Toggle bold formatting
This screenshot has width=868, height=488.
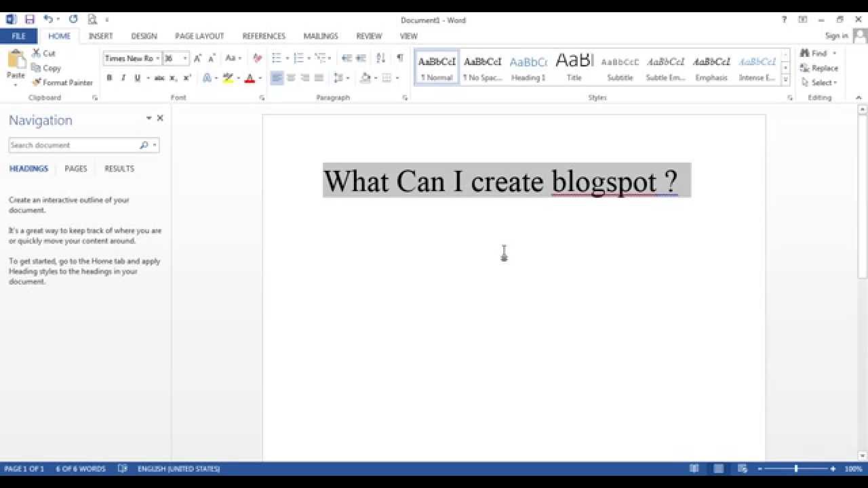pos(109,79)
